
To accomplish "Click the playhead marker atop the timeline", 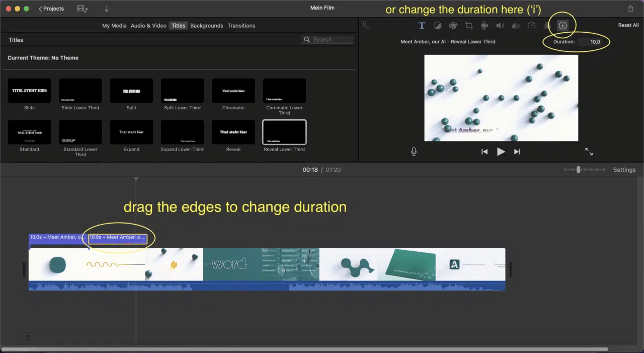I will tap(136, 179).
